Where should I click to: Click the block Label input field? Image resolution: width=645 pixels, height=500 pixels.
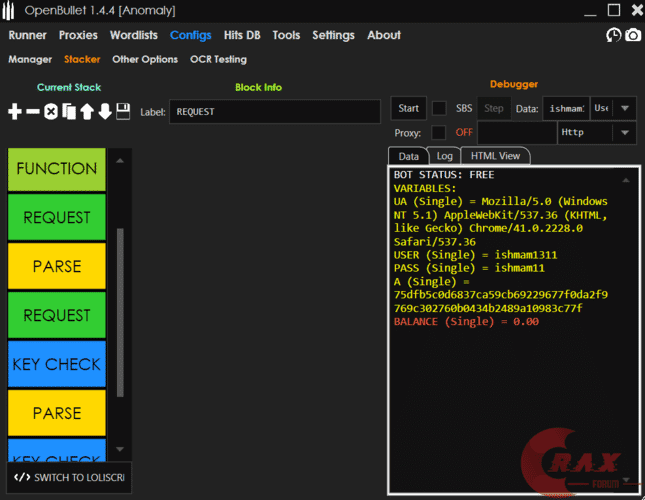pyautogui.click(x=274, y=112)
